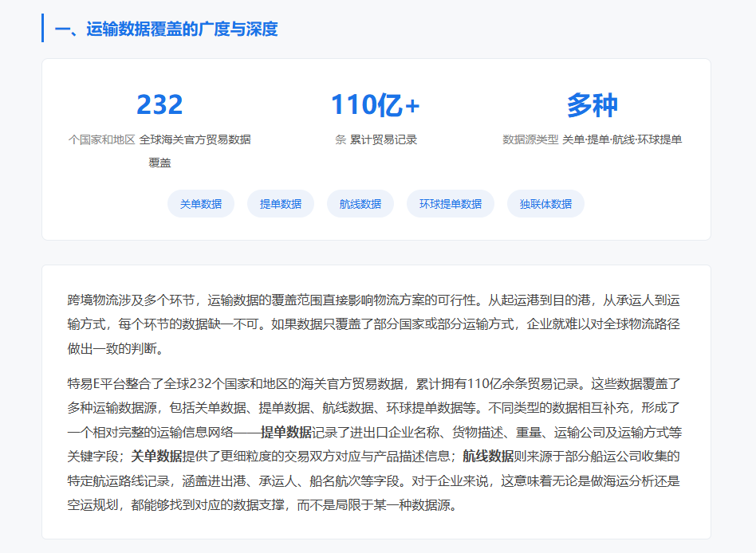The image size is (756, 553).
Task: Click label 个国家和地区
Action: click(102, 139)
